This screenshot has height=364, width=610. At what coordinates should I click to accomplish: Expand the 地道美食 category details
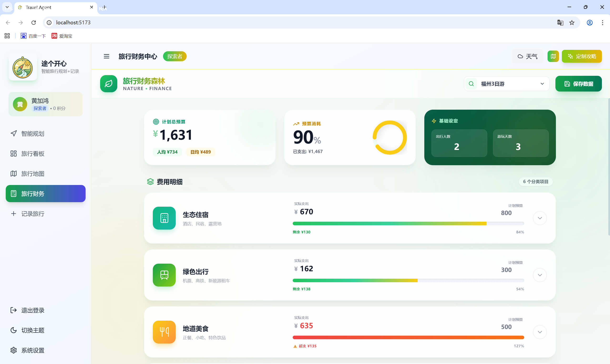tap(540, 332)
